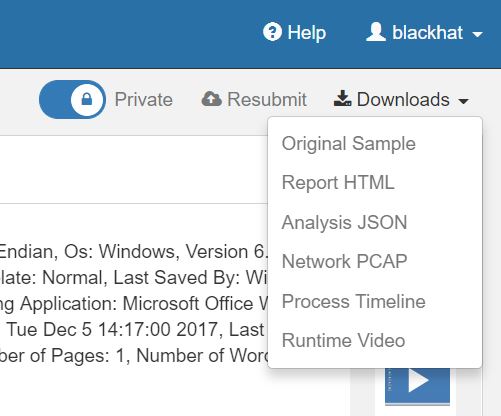Image resolution: width=501 pixels, height=416 pixels.
Task: Choose Report HTML download option
Action: click(338, 183)
